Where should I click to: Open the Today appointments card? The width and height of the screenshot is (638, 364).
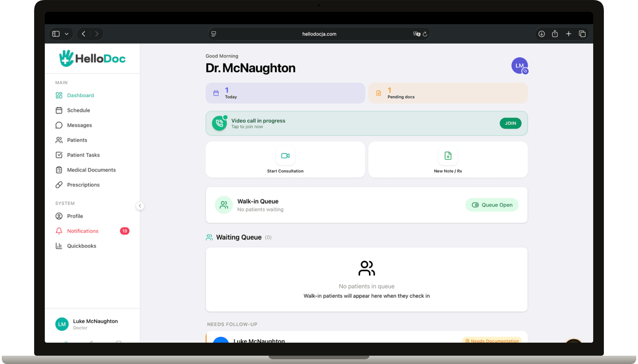(x=285, y=93)
